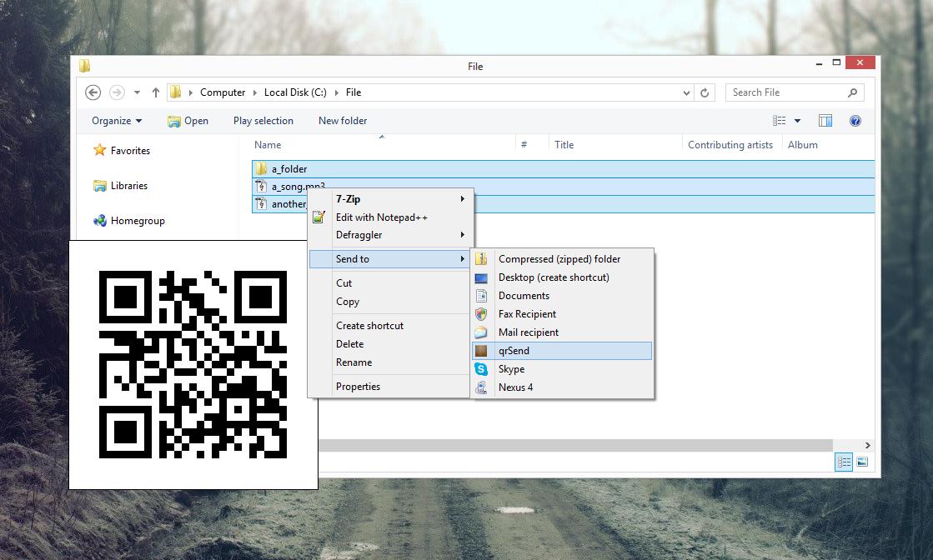This screenshot has width=933, height=560.
Task: Toggle the preview pane icon in toolbar
Action: pyautogui.click(x=825, y=121)
